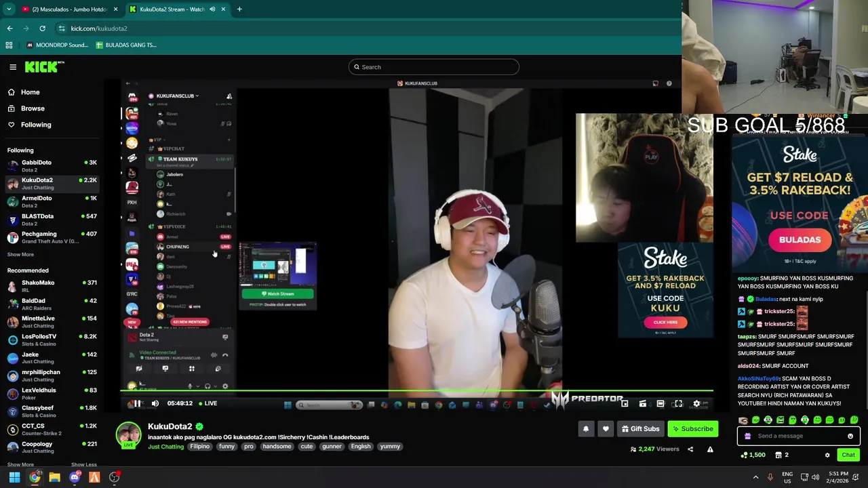Image resolution: width=868 pixels, height=488 pixels.
Task: Toggle mini player mode icon
Action: [x=625, y=403]
